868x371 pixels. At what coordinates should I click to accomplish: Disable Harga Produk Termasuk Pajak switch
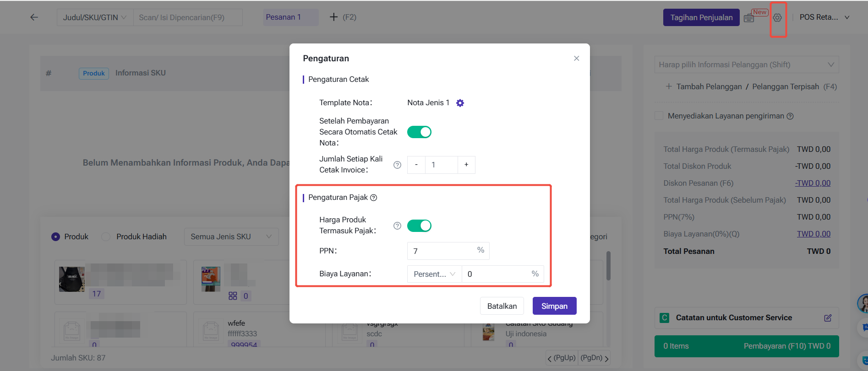419,226
